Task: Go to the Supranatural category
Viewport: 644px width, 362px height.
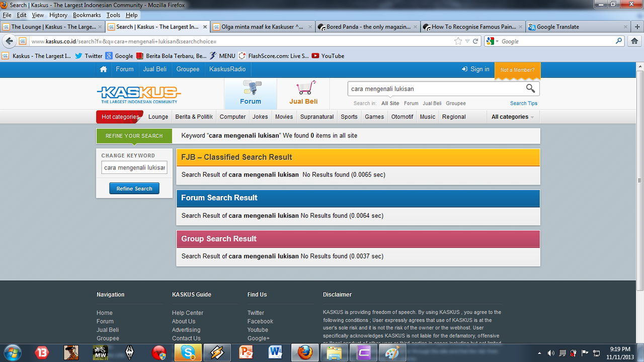Action: click(317, 117)
